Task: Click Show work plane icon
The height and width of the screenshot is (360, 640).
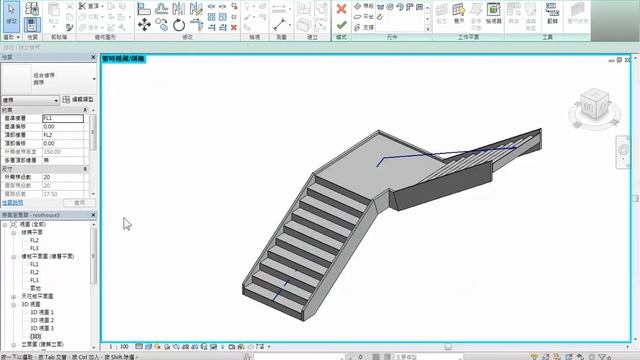Action: (459, 12)
